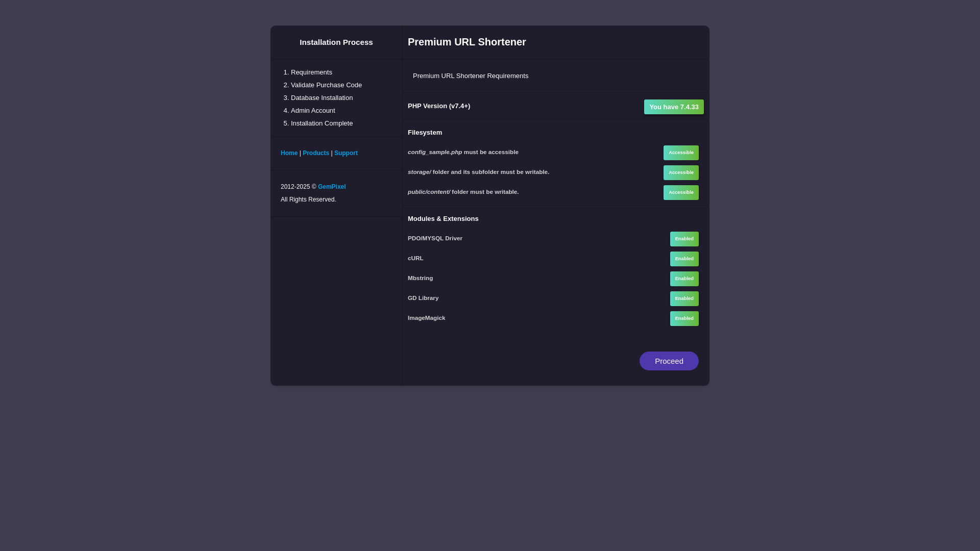Select the Requirements step
Screen dimensions: 980x551
311,72
